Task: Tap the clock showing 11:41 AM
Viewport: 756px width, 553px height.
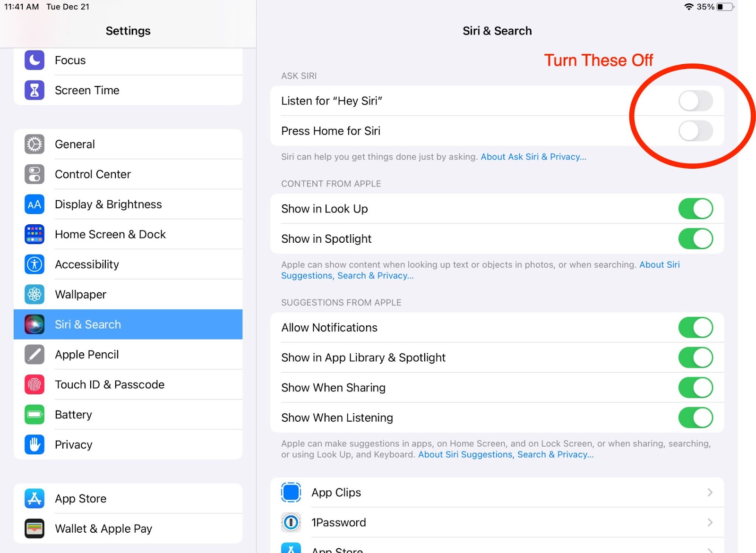Action: tap(22, 7)
